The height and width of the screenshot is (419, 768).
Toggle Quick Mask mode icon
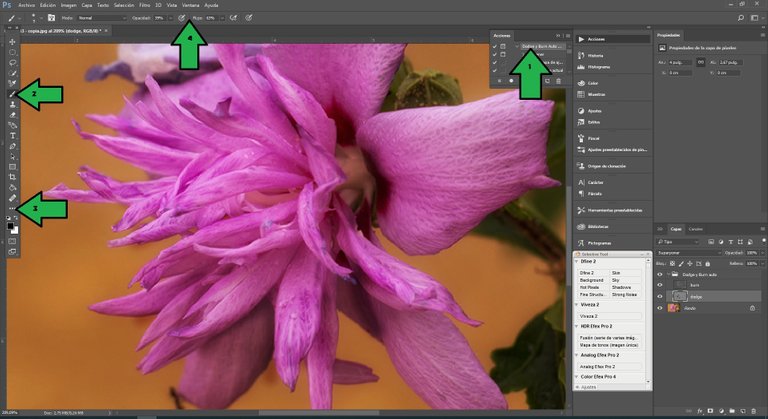click(12, 241)
